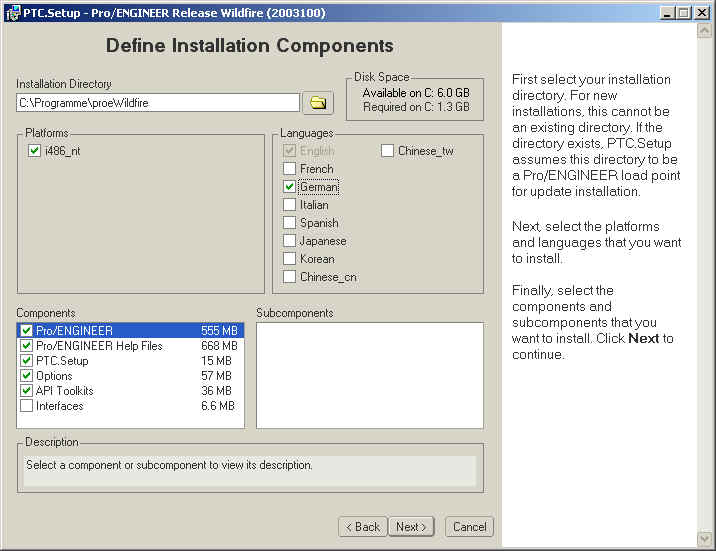This screenshot has width=716, height=551.
Task: Enable the Spanish language checkbox
Action: pyautogui.click(x=290, y=223)
